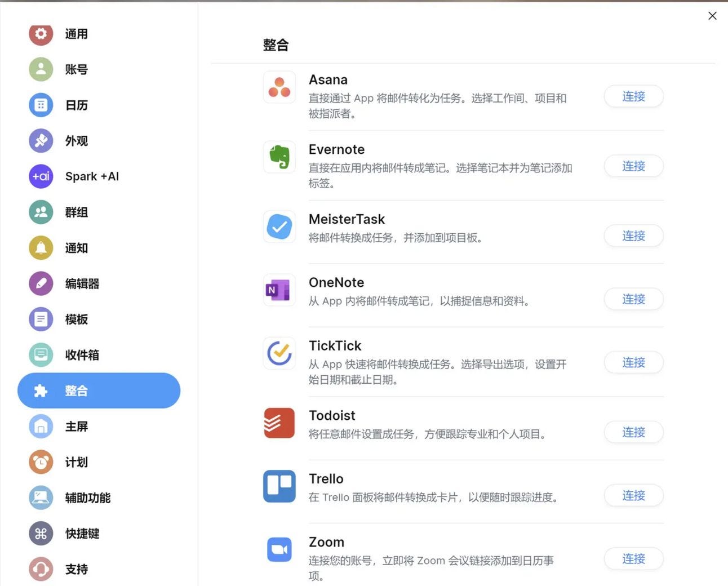Viewport: 728px width, 586px height.
Task: Click the Todoist red logo
Action: coord(279,423)
